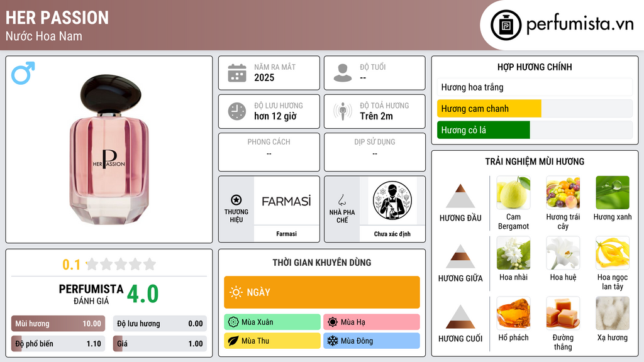
Task: Click the Hương cuối pyramid icon
Action: (460, 317)
